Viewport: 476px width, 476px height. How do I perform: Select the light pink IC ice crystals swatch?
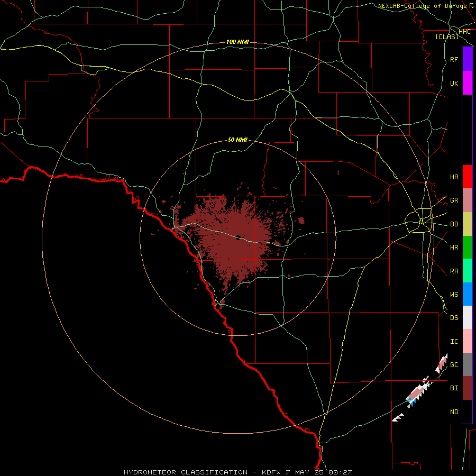pos(467,341)
